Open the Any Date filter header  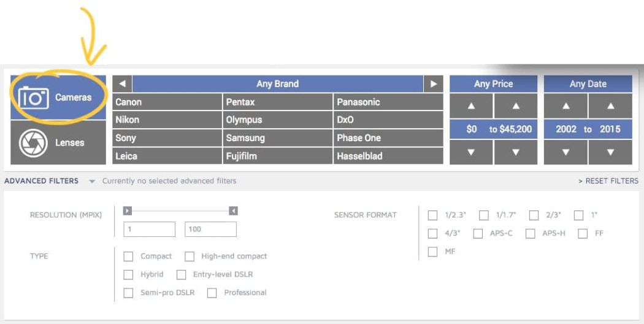point(588,84)
